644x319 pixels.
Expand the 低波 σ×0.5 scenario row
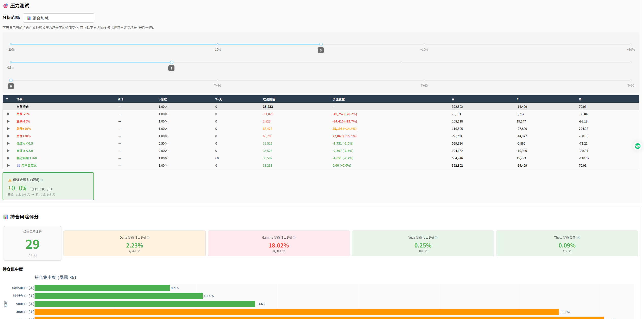8,144
